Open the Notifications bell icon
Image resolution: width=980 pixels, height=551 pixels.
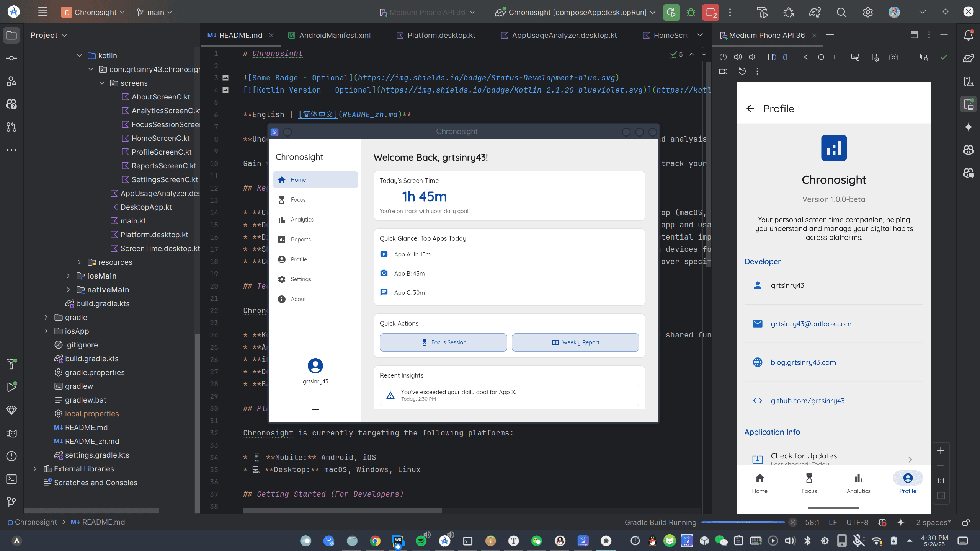coord(969,35)
